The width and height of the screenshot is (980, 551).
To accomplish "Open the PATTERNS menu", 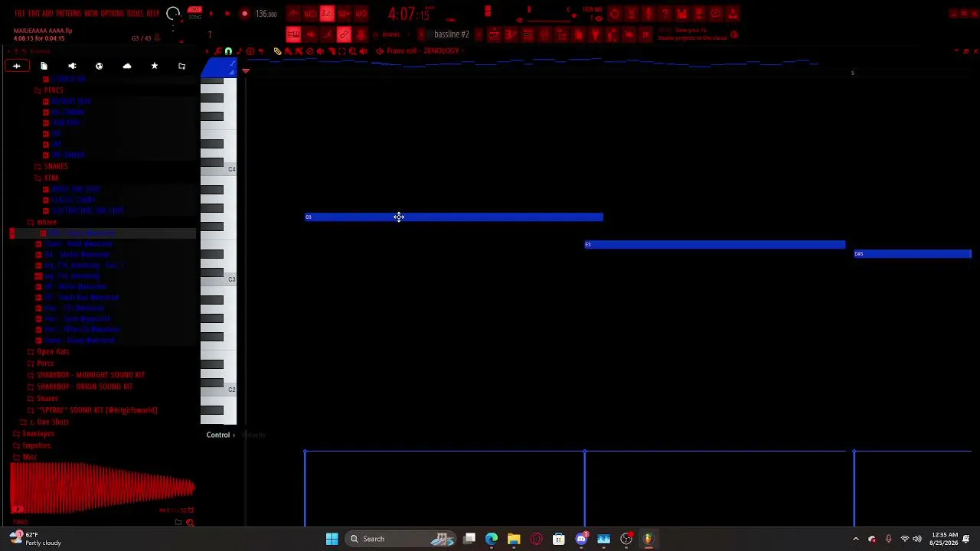I will pyautogui.click(x=68, y=14).
